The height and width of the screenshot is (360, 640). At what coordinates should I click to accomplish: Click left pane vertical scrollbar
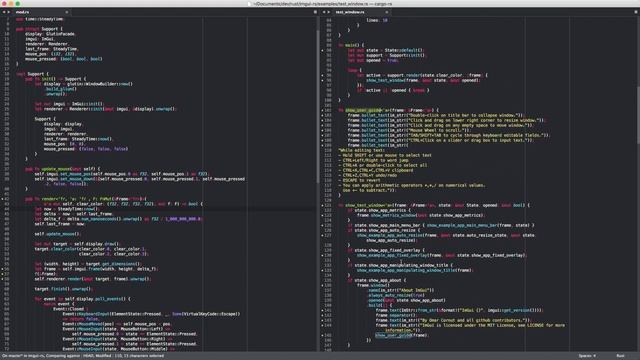tap(318, 106)
